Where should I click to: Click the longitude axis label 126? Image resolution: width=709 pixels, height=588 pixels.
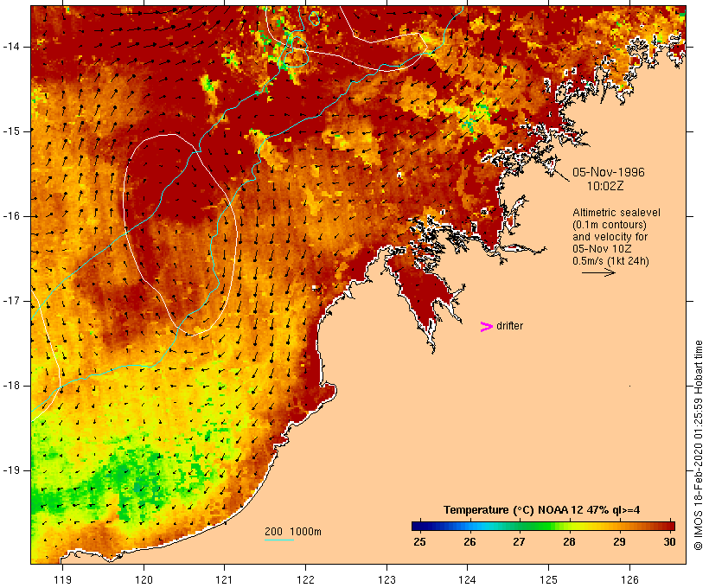tap(629, 580)
